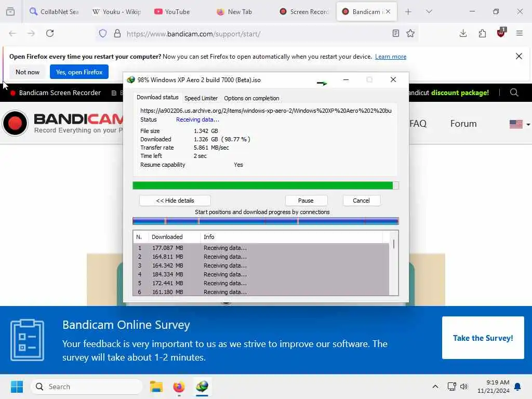Open the uBlock Origin extension icon
This screenshot has width=532, height=399.
coord(501,33)
